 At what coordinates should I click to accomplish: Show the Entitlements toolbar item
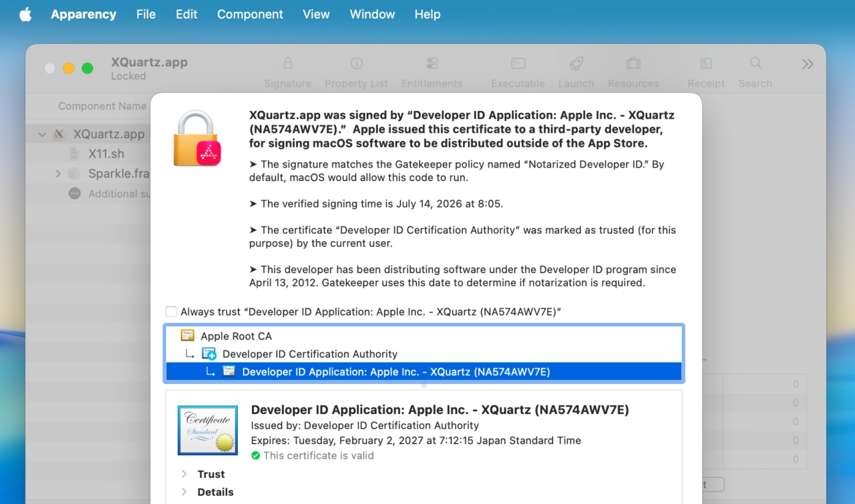432,73
